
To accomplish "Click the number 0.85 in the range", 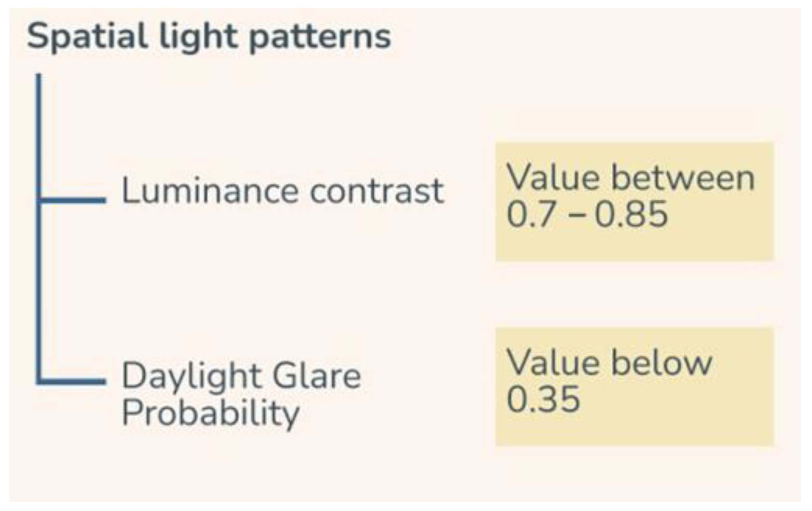I will [631, 214].
